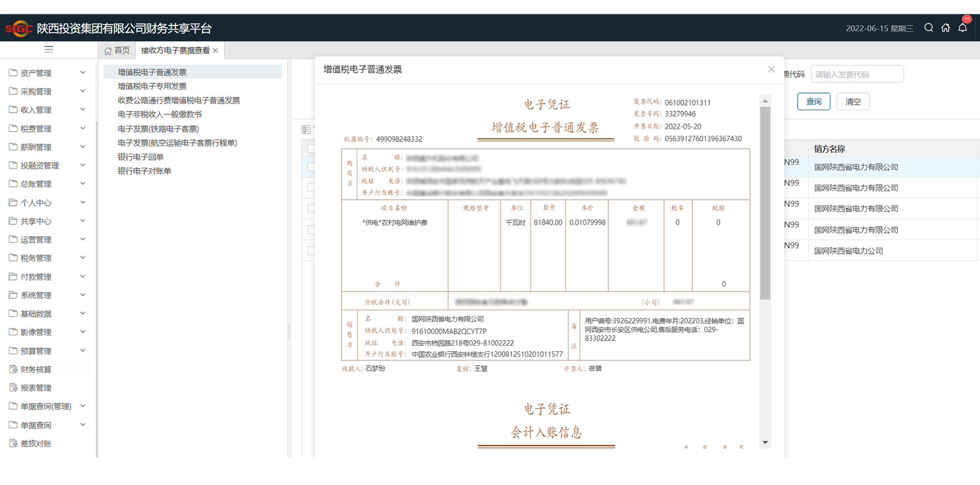Go home via the header house icon

[945, 28]
